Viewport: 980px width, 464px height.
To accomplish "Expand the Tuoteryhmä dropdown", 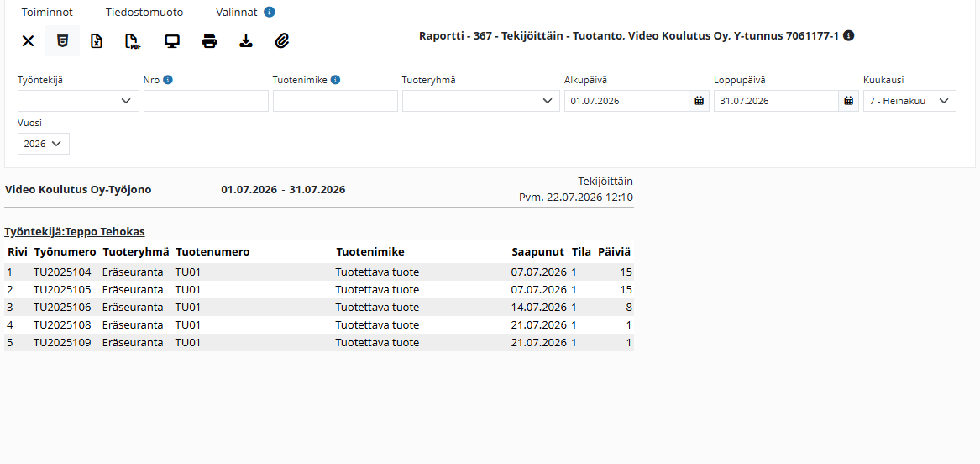I will (480, 101).
